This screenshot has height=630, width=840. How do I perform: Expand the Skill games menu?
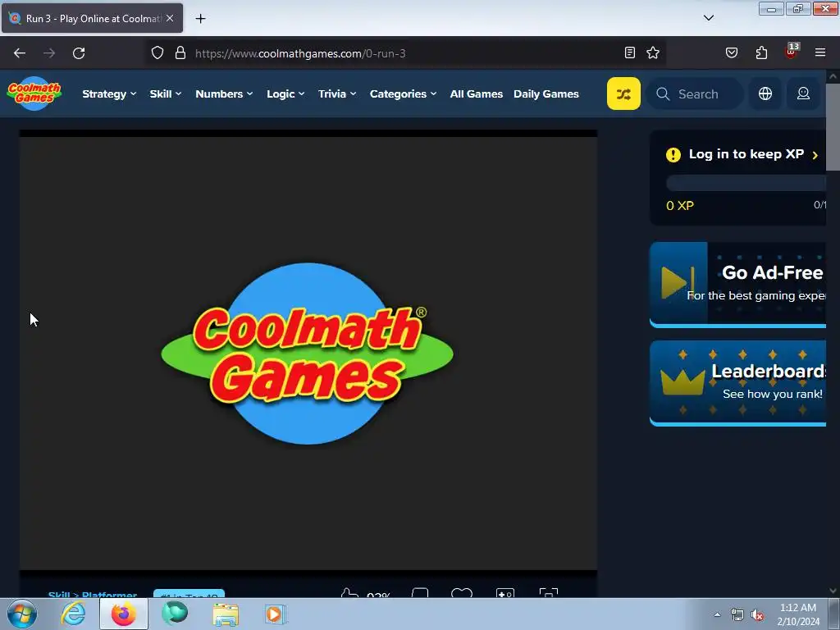(x=166, y=94)
